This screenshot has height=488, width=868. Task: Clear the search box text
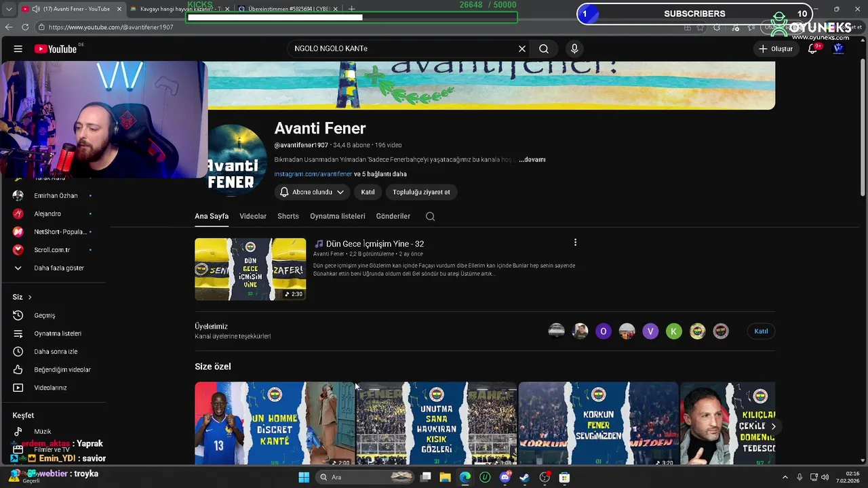point(522,49)
